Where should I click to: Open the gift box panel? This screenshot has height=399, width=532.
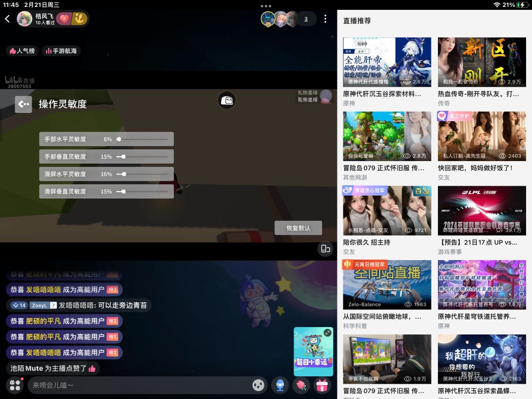click(322, 385)
